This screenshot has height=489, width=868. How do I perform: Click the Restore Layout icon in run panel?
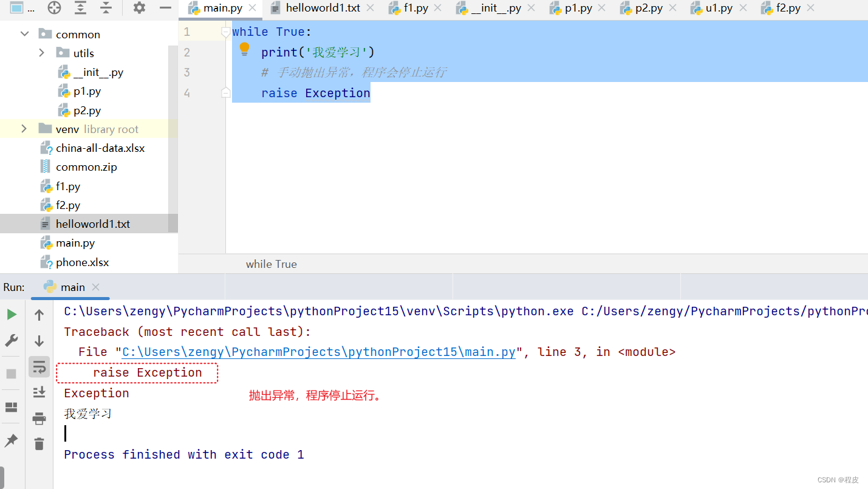(x=12, y=407)
